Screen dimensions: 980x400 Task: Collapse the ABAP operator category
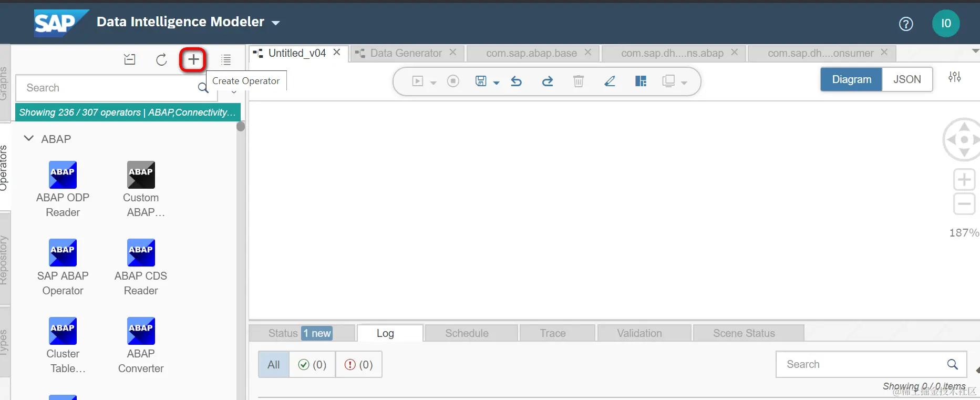(29, 139)
